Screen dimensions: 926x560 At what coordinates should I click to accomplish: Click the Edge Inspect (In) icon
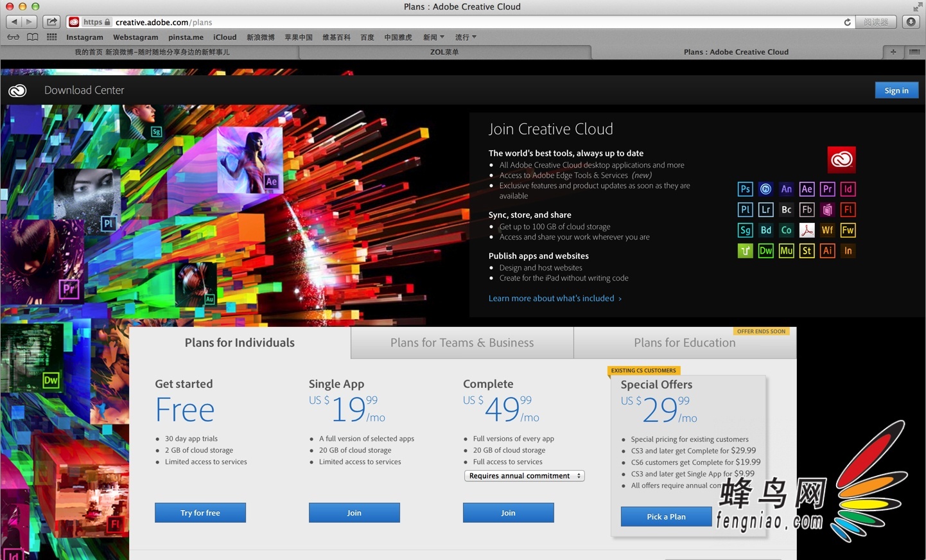coord(848,250)
